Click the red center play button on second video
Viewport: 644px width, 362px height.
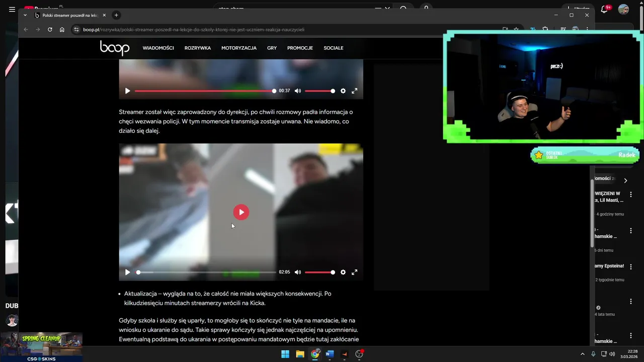click(x=241, y=212)
